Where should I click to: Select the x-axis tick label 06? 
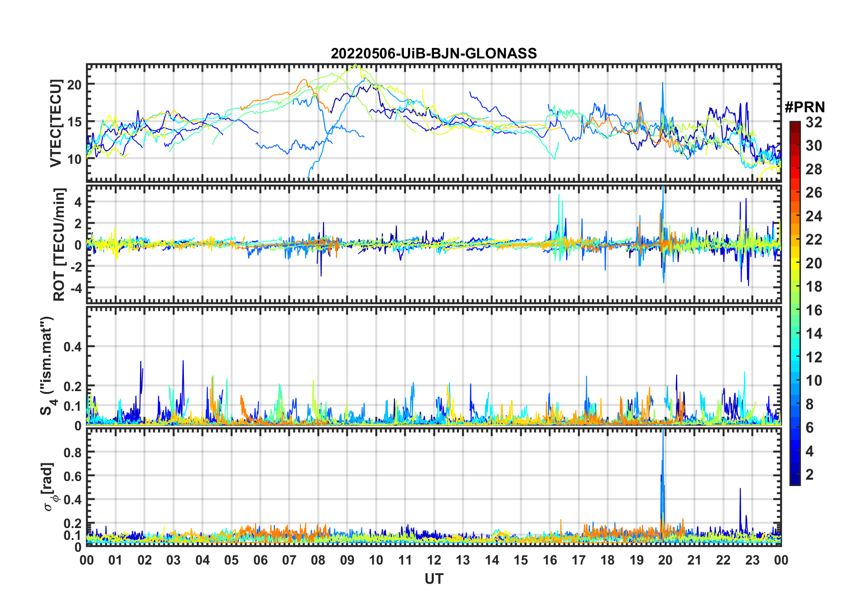tap(260, 560)
